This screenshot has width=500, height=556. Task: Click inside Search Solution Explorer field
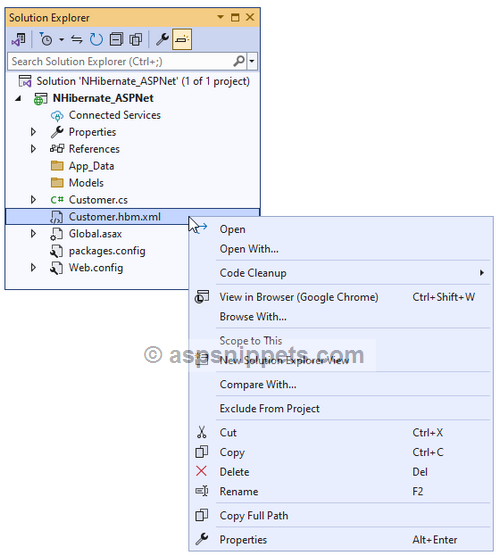[x=121, y=61]
